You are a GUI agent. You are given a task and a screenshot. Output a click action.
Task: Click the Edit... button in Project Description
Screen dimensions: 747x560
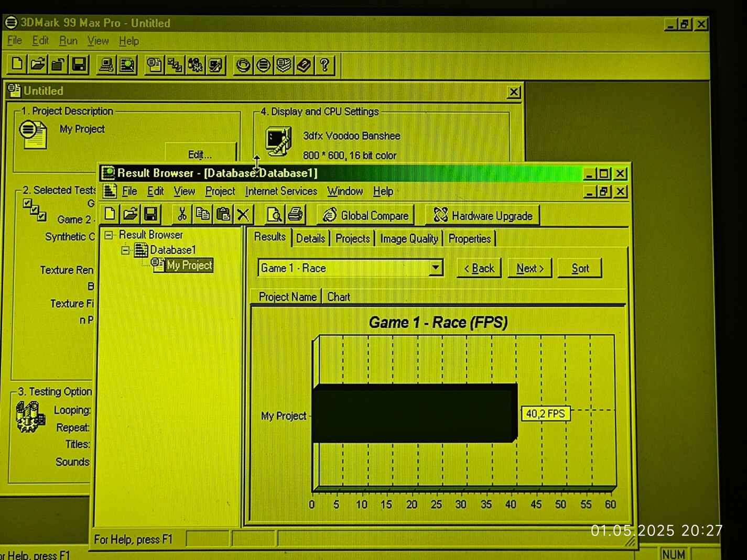[x=200, y=154]
